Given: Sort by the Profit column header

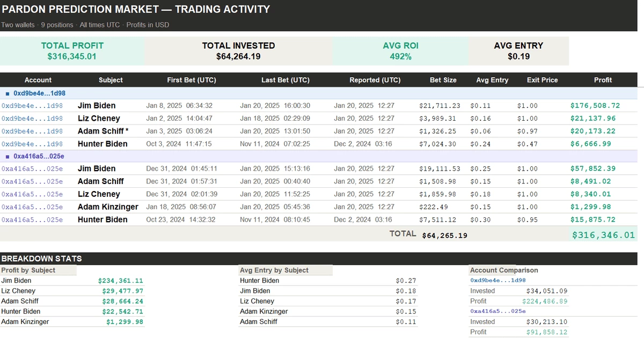Looking at the screenshot, I should point(602,80).
